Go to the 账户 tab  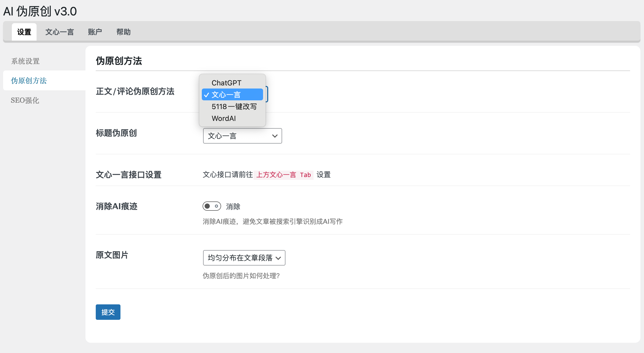[x=95, y=32]
